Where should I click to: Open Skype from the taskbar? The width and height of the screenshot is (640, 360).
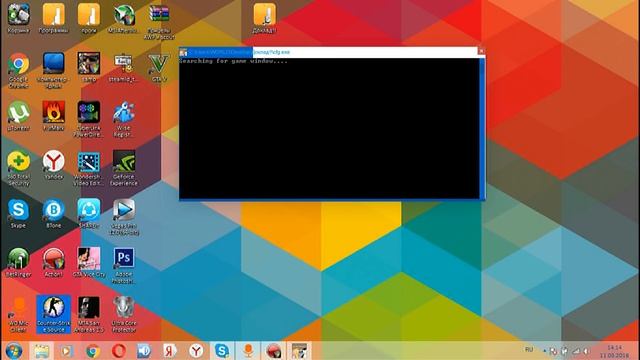pos(222,351)
